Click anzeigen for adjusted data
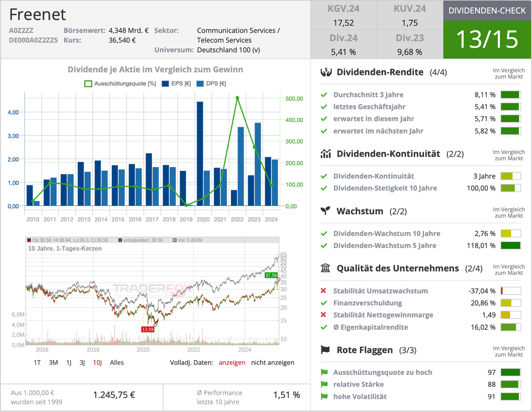Screen dimensions: 532x412 click(232, 362)
